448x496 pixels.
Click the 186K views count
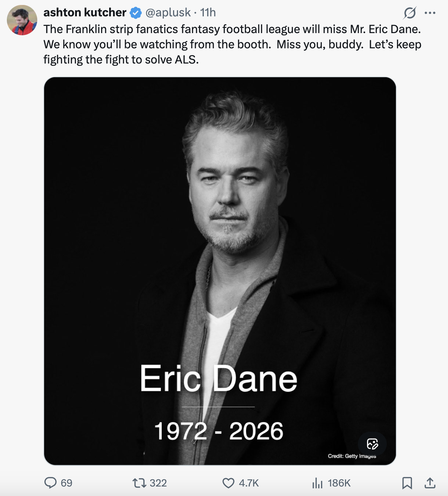click(x=339, y=483)
